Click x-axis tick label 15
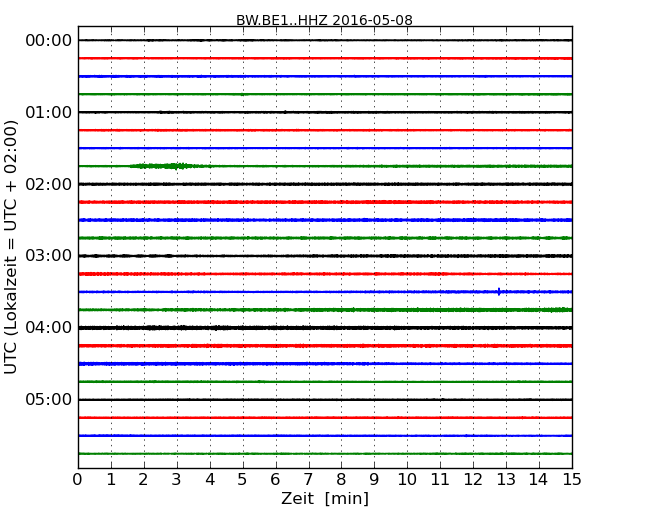Viewport: 650px width, 520px height. point(572,480)
